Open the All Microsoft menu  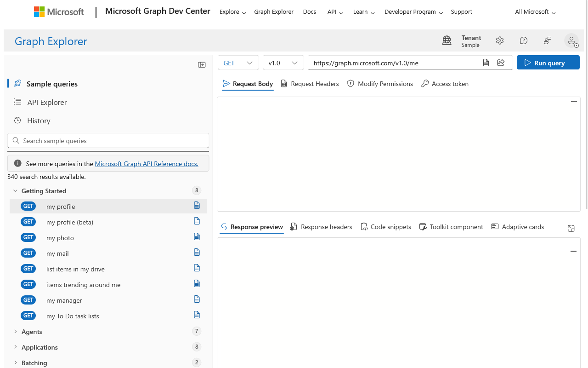(x=535, y=12)
